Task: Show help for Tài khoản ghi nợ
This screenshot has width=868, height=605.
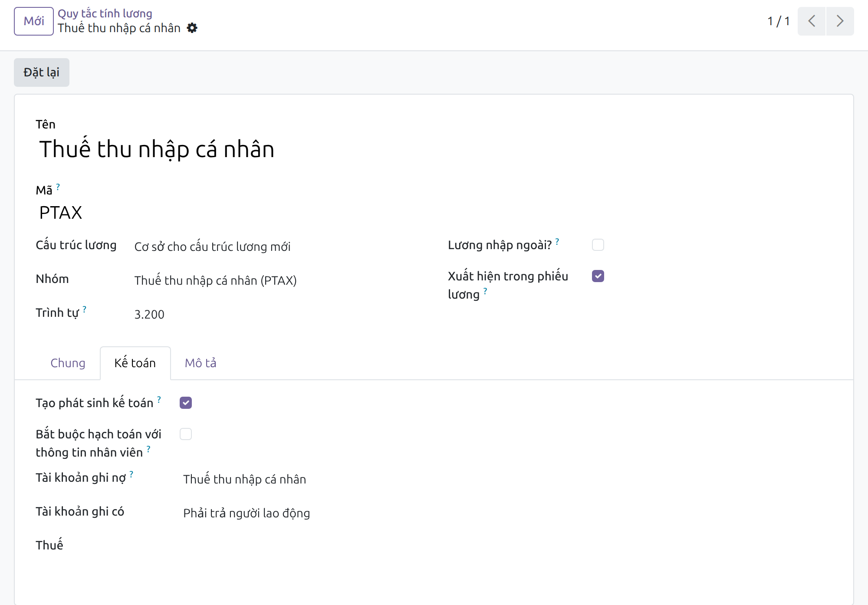Action: (x=131, y=474)
